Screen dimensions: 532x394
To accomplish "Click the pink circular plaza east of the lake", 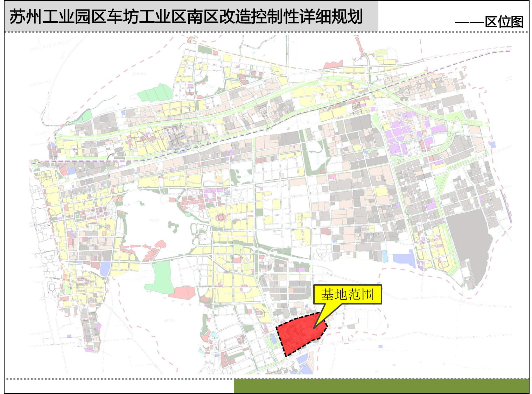I will (221, 217).
